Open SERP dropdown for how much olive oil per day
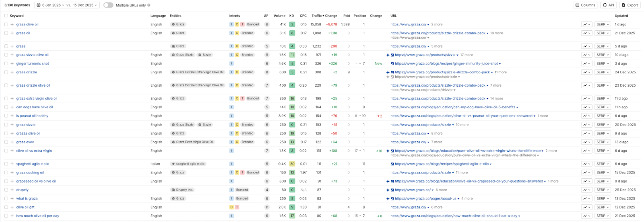Image resolution: width=644 pixels, height=222 pixels. pos(603,216)
